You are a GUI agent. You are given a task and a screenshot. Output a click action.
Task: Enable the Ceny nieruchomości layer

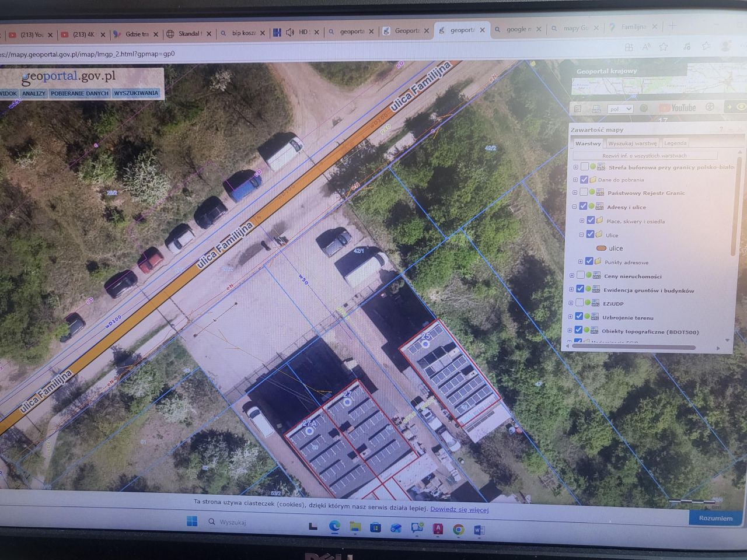(x=581, y=275)
